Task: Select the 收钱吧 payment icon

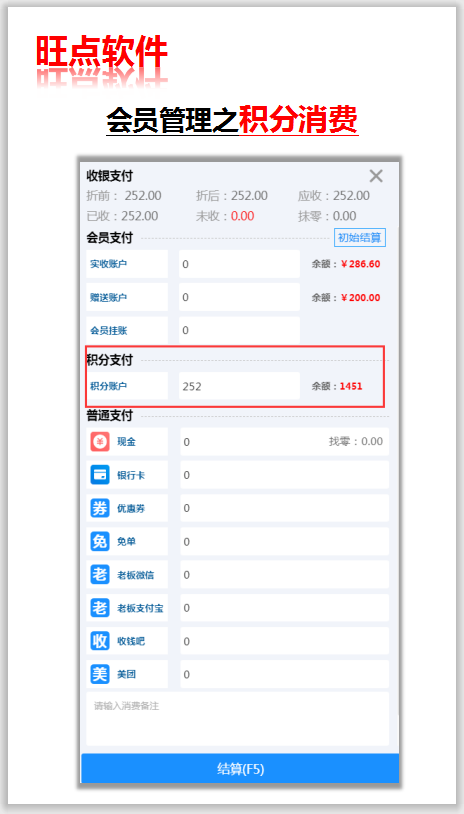Action: pyautogui.click(x=100, y=641)
